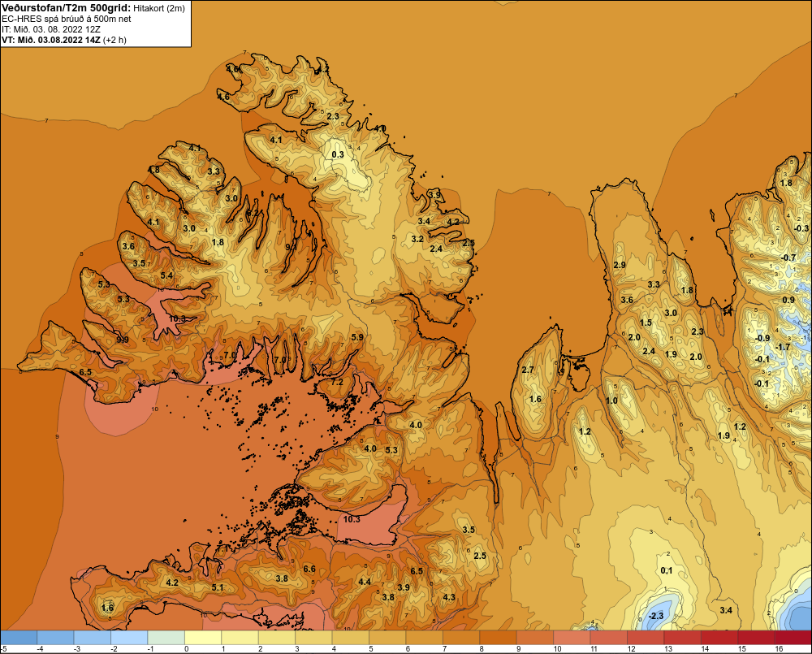The image size is (812, 654).
Task: Click the 4.3 temperature value
Action: (x=449, y=597)
